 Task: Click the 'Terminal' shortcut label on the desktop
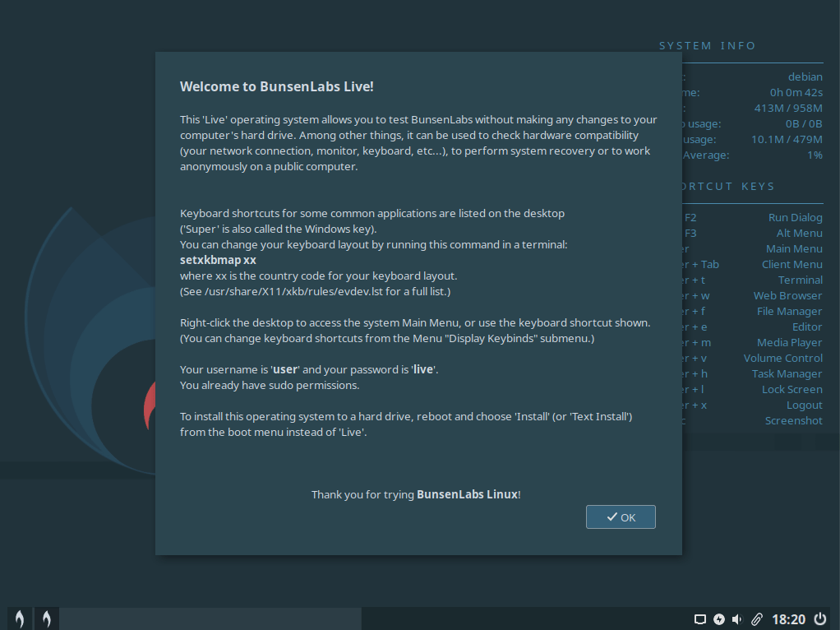click(x=800, y=280)
